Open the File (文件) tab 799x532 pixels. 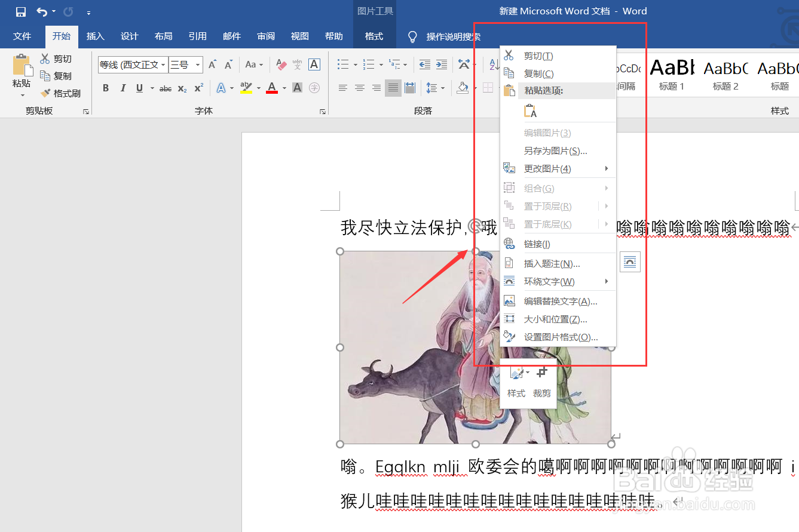click(x=22, y=36)
